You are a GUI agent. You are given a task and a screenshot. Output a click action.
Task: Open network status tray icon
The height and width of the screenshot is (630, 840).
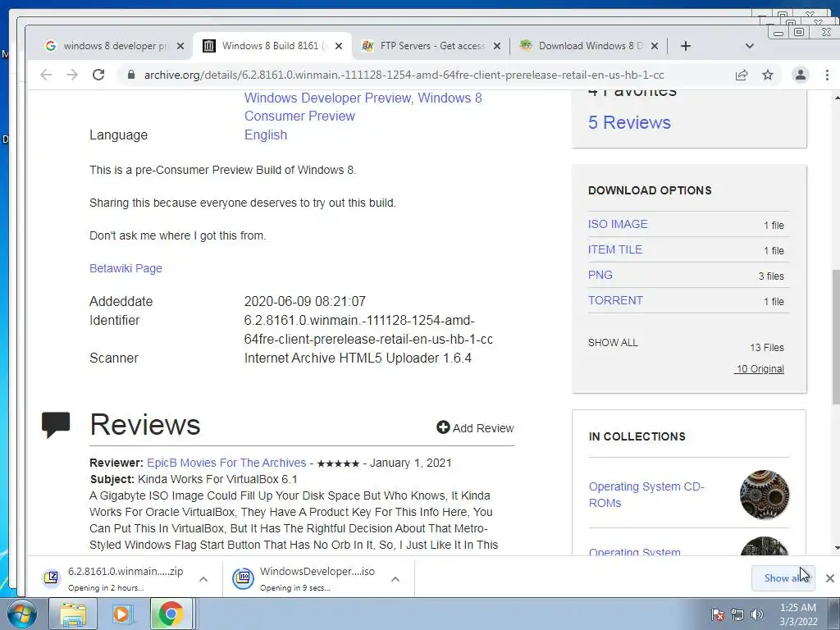click(x=737, y=614)
